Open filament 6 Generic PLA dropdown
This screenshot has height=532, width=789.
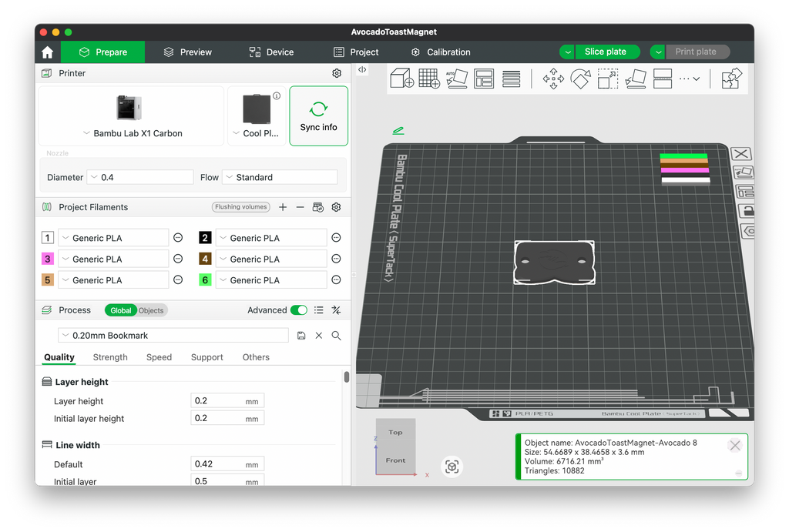pyautogui.click(x=271, y=280)
